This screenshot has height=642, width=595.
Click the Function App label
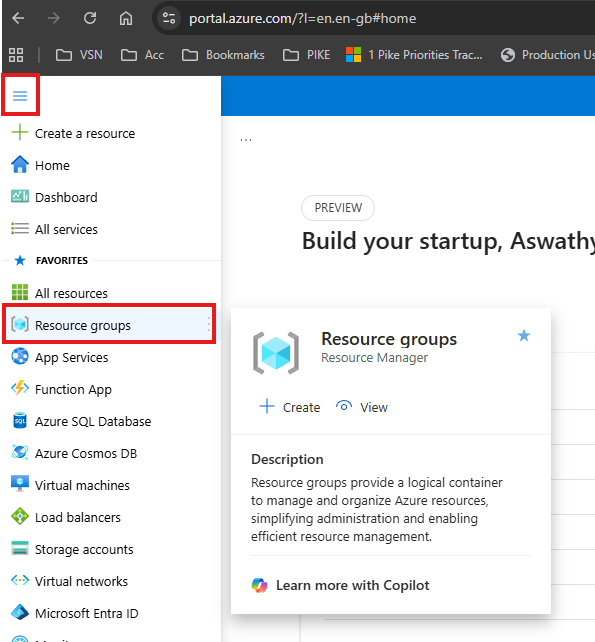point(73,389)
